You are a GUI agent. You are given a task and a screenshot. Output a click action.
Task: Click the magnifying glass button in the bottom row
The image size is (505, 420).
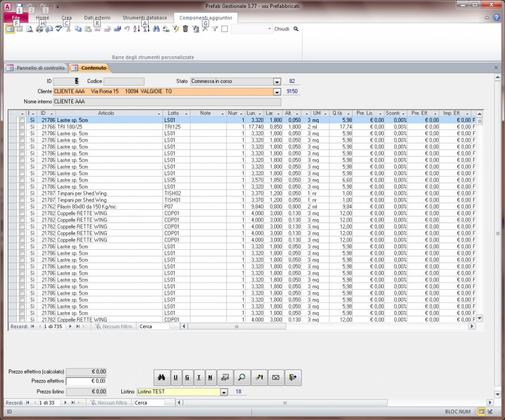point(242,378)
